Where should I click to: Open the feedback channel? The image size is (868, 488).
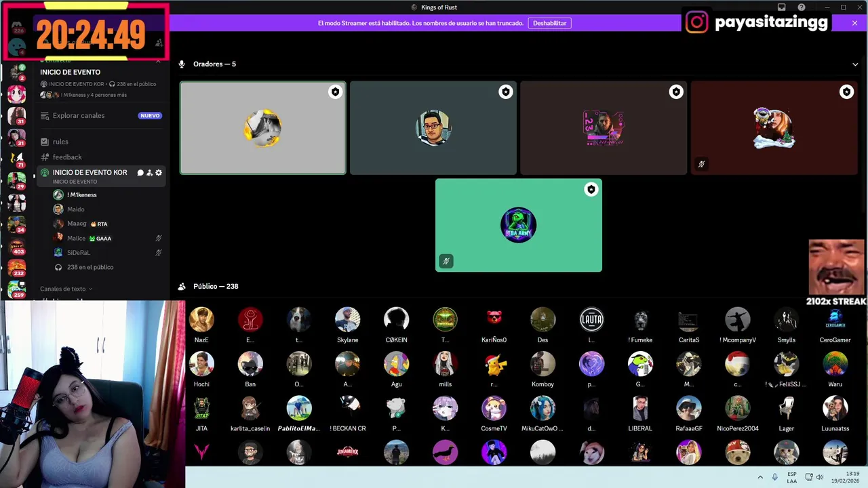click(x=67, y=157)
